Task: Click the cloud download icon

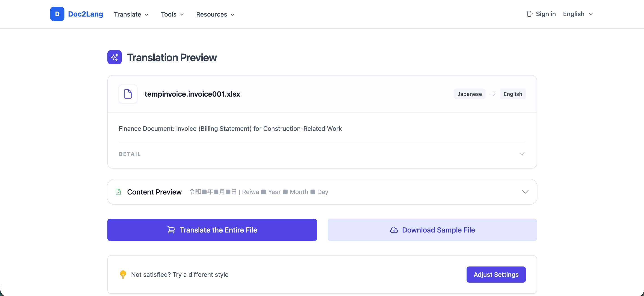Action: (394, 230)
